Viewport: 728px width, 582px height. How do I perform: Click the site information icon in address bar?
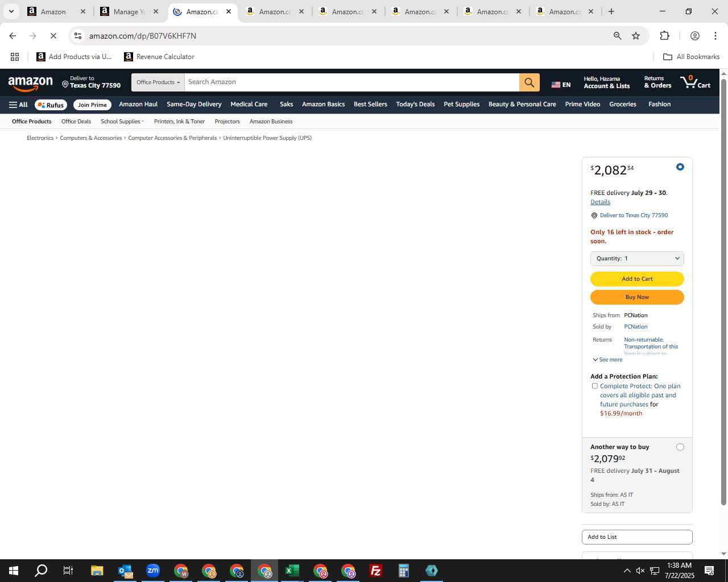click(78, 36)
